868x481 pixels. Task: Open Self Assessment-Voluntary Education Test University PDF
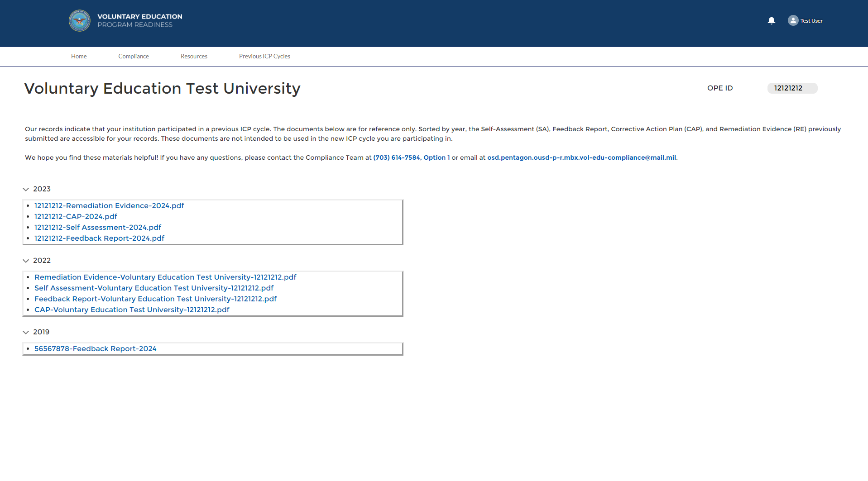(154, 288)
